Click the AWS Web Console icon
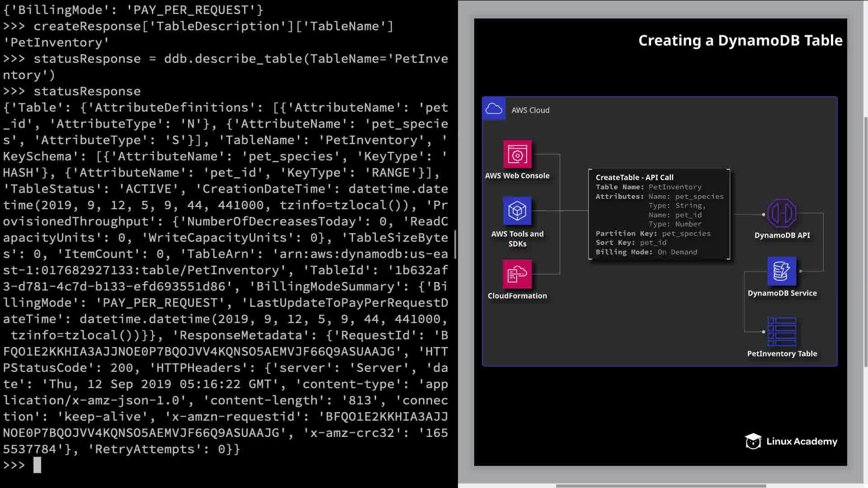 517,154
